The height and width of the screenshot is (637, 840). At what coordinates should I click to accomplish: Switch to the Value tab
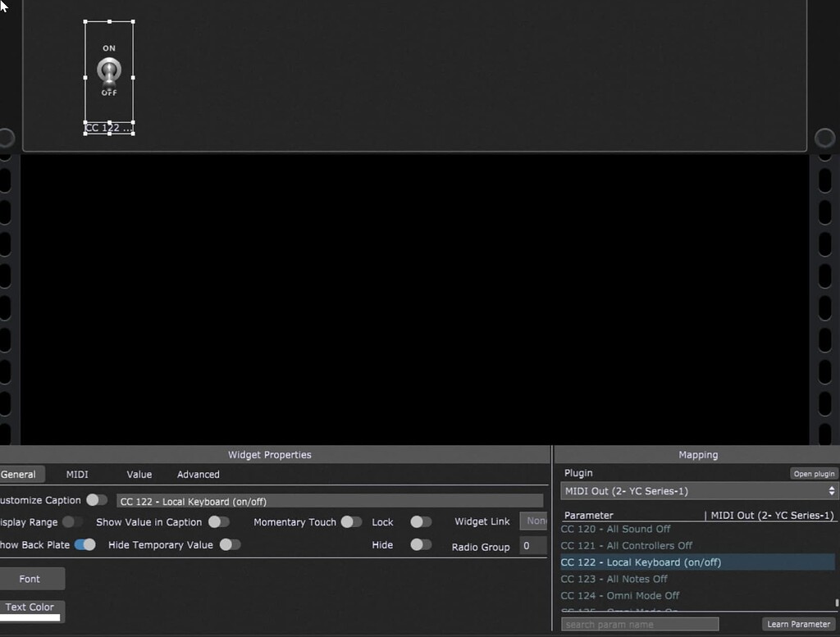click(x=139, y=475)
